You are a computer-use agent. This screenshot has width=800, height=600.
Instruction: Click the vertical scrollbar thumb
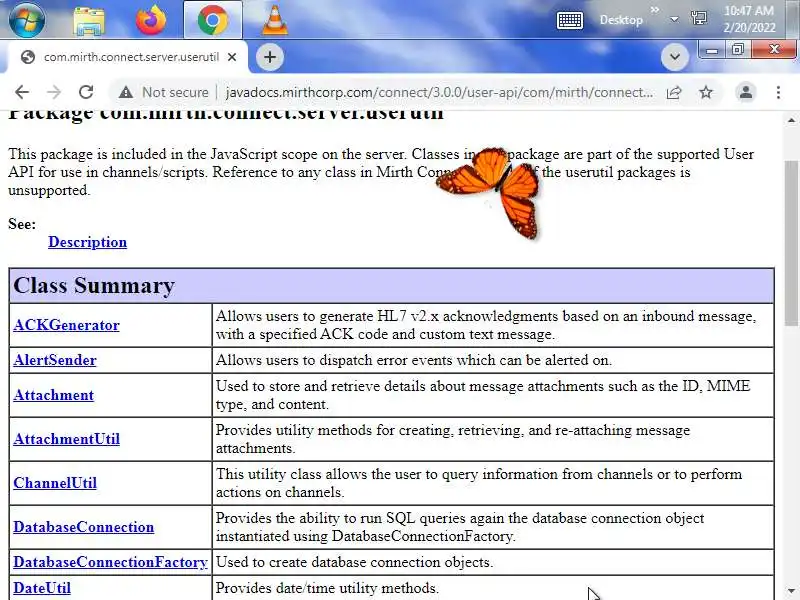(x=791, y=243)
